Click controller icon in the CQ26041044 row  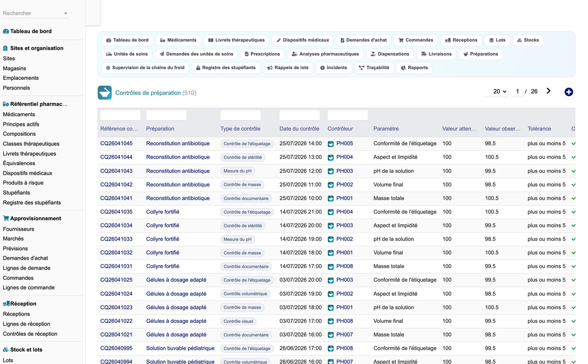pyautogui.click(x=331, y=157)
